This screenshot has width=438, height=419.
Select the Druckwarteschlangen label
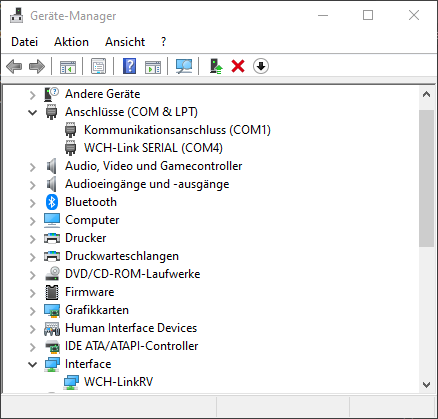pos(122,256)
